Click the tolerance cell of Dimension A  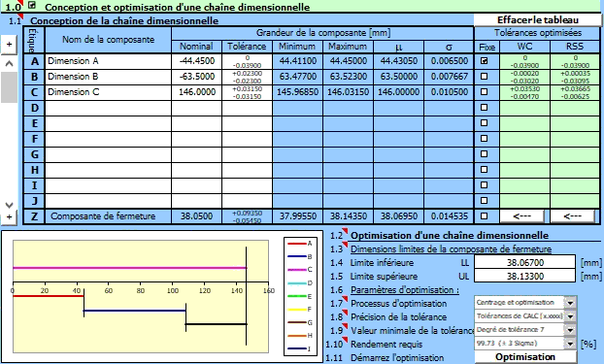click(247, 61)
